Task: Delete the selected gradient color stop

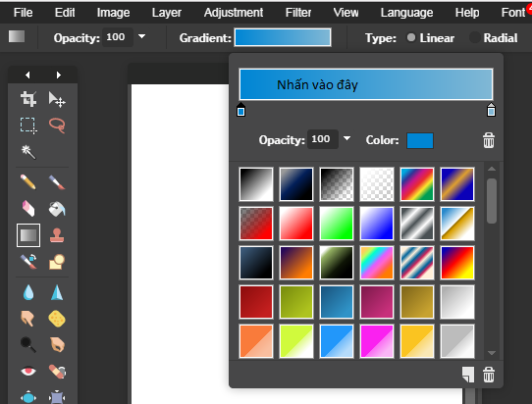Action: pyautogui.click(x=489, y=140)
